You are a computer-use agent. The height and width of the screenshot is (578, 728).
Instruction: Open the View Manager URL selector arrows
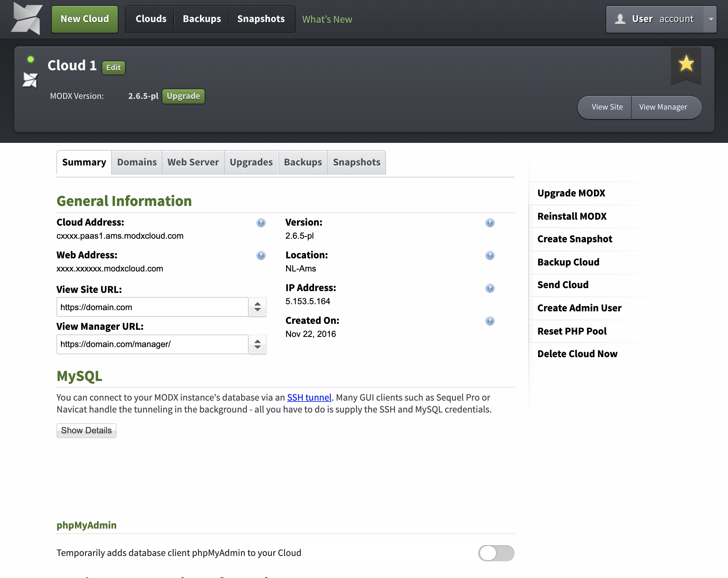coord(257,344)
